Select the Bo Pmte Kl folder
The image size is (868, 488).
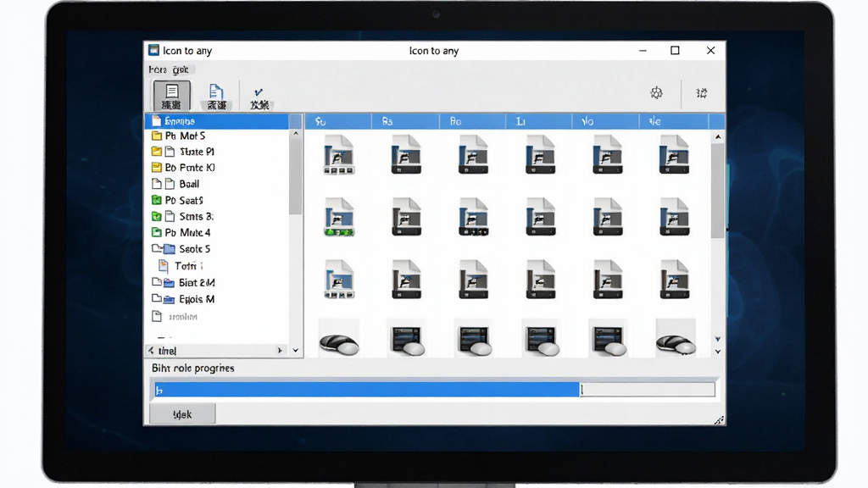183,168
